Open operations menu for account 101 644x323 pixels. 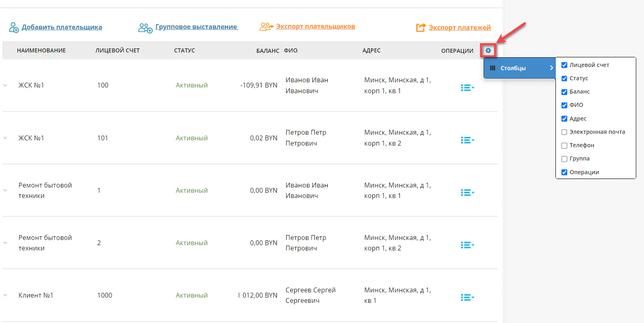point(467,140)
